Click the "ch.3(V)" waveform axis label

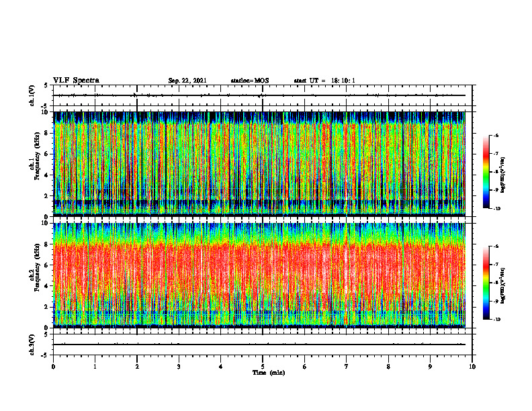pos(32,345)
